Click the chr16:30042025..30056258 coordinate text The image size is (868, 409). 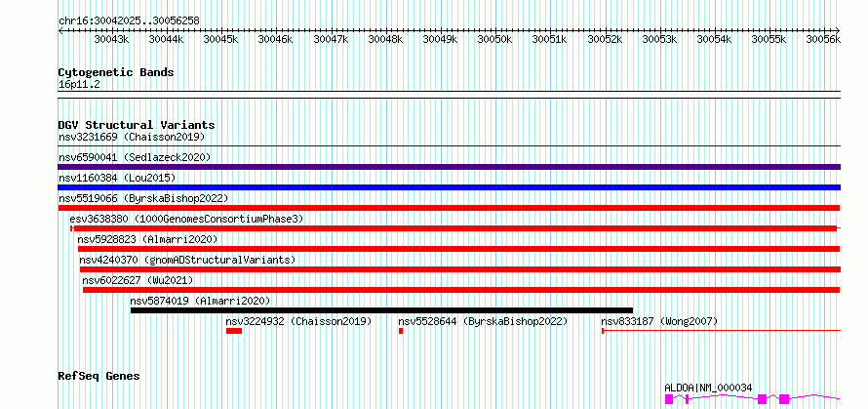point(129,21)
